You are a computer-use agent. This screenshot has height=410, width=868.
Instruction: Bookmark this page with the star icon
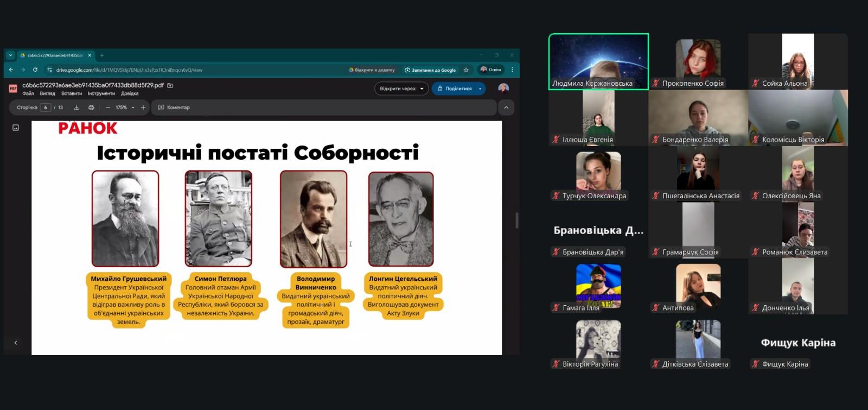pos(466,70)
